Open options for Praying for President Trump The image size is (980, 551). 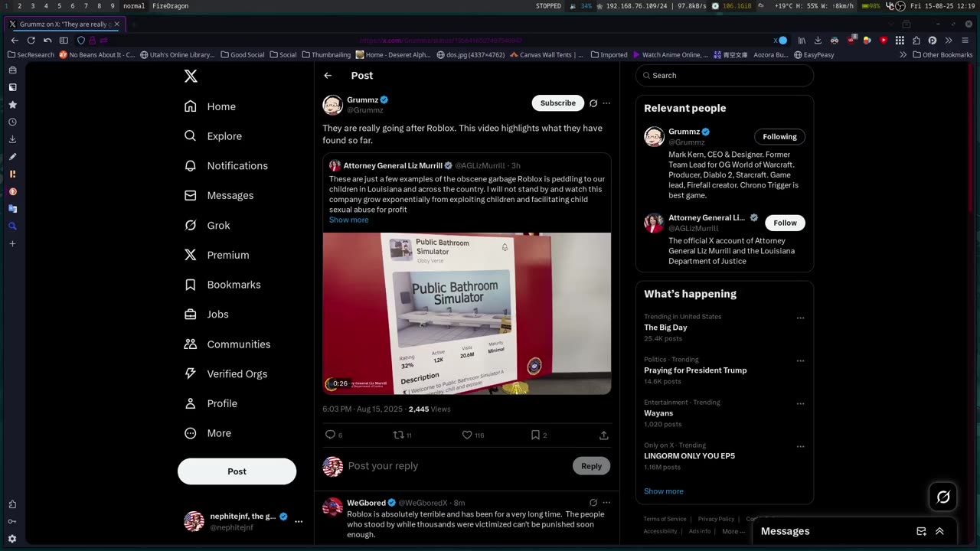pyautogui.click(x=800, y=360)
